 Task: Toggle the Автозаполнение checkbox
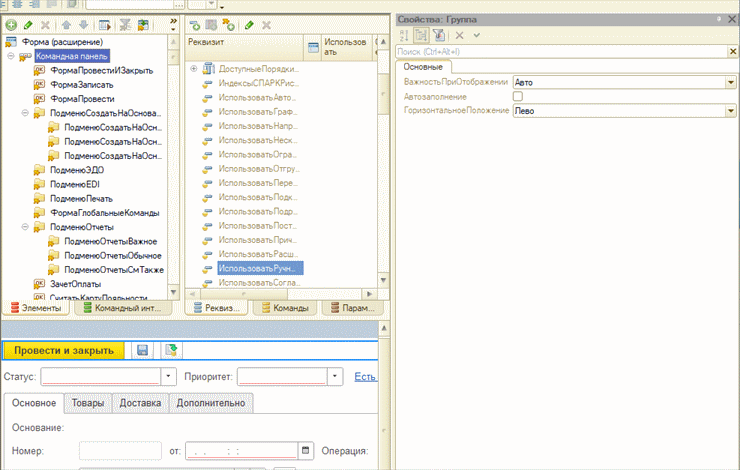(x=518, y=96)
